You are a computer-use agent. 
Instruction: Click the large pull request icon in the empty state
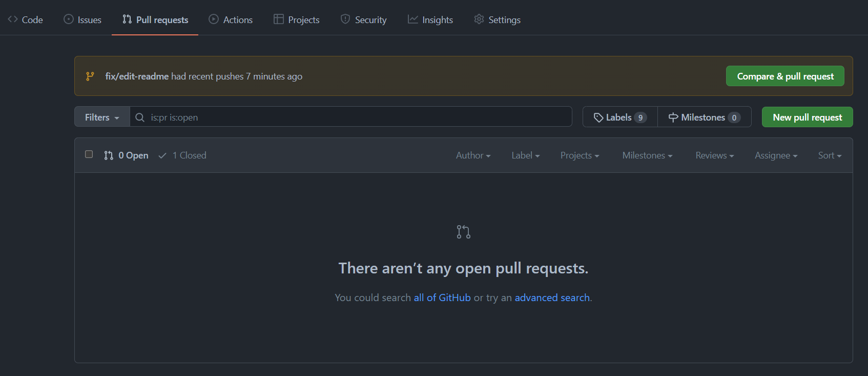pos(464,232)
